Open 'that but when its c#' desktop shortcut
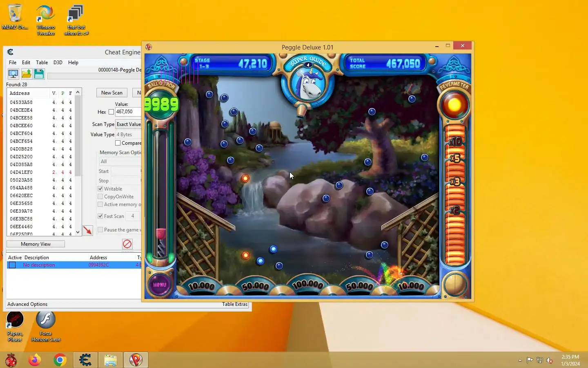Image resolution: width=588 pixels, height=368 pixels. (76, 20)
